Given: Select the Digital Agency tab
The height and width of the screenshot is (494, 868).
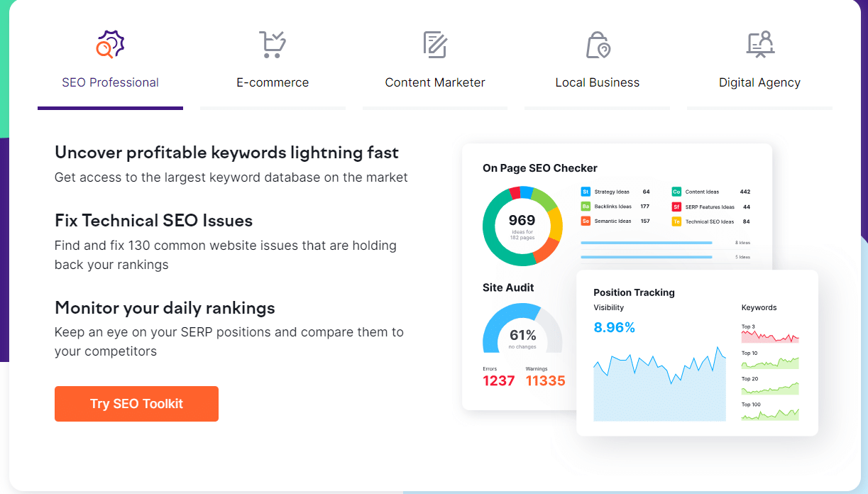Looking at the screenshot, I should pyautogui.click(x=759, y=82).
